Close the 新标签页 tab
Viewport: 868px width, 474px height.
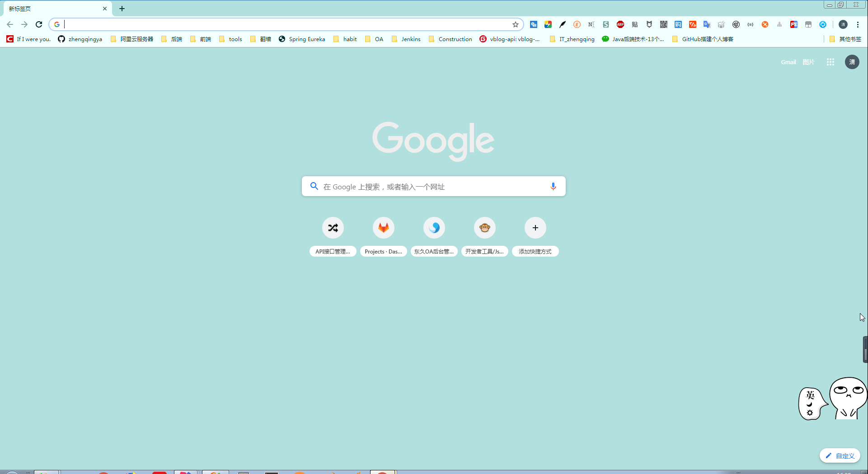pyautogui.click(x=105, y=9)
